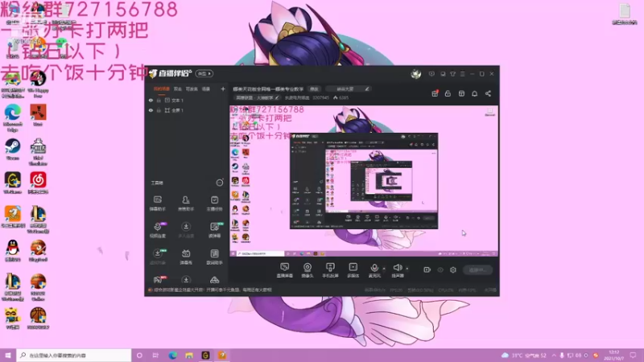Open the lyrics assistant tool in toolbox
The height and width of the screenshot is (362, 644).
(x=214, y=257)
